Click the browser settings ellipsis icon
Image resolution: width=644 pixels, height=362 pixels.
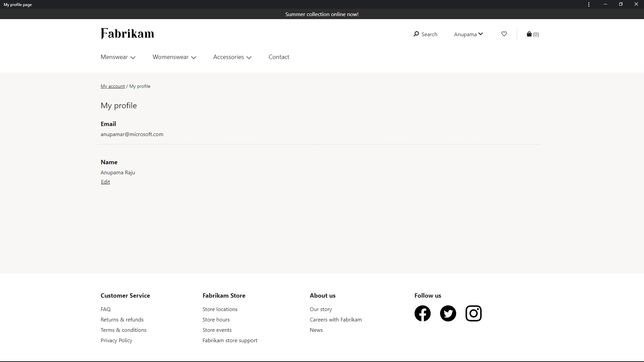pyautogui.click(x=589, y=4)
